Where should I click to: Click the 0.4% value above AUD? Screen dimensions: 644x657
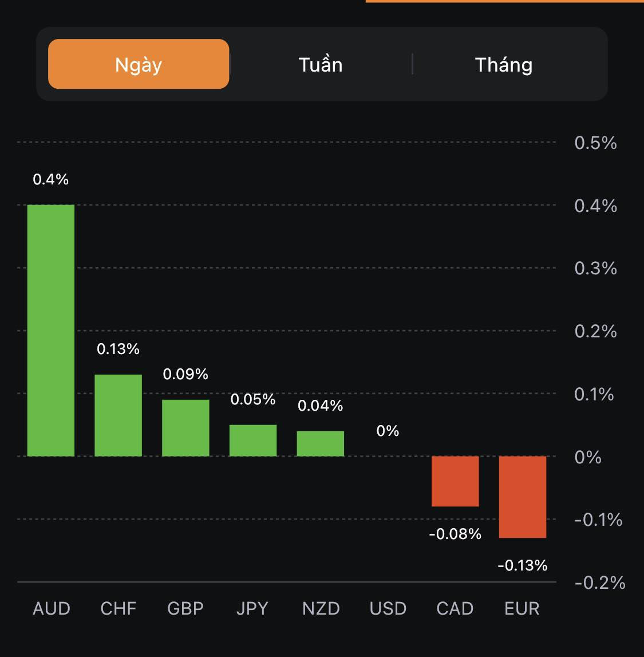pyautogui.click(x=51, y=179)
